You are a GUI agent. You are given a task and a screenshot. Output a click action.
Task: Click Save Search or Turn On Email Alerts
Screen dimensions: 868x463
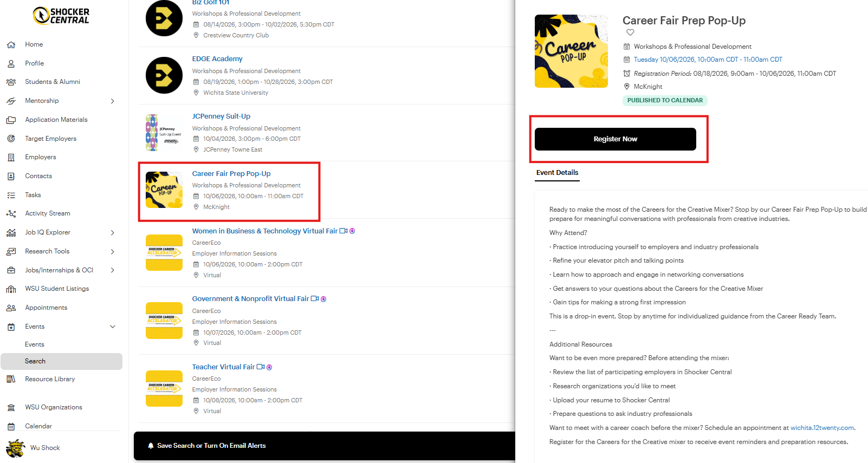click(x=211, y=446)
